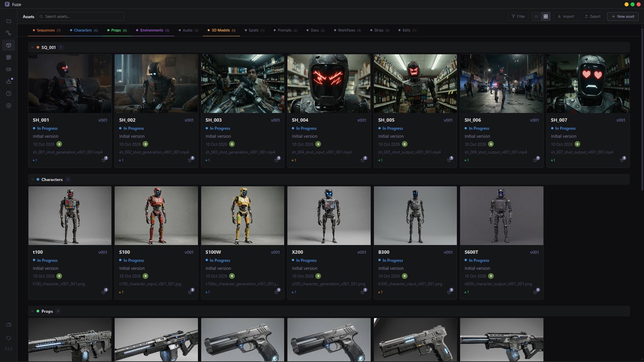The height and width of the screenshot is (362, 644).
Task: Open version history icon on SH_006 card
Action: tap(536, 159)
